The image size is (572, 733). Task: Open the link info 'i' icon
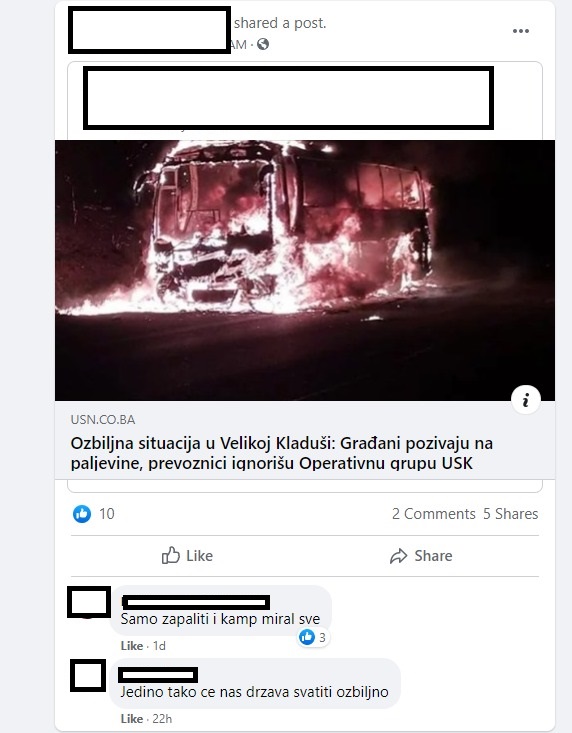pos(526,400)
